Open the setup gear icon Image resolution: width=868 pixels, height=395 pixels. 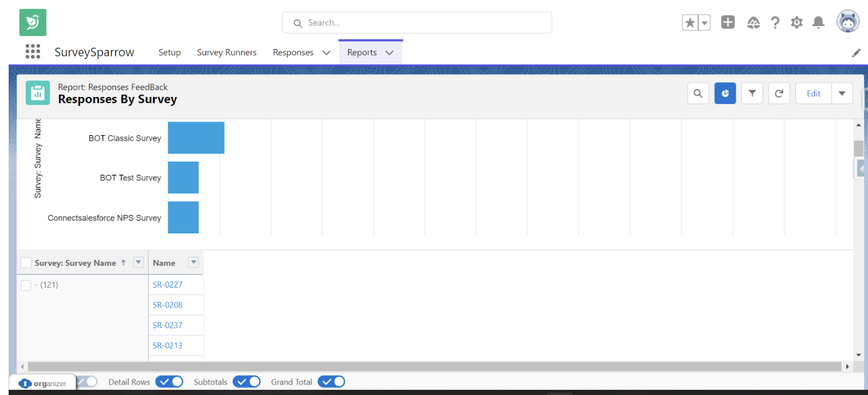(796, 23)
